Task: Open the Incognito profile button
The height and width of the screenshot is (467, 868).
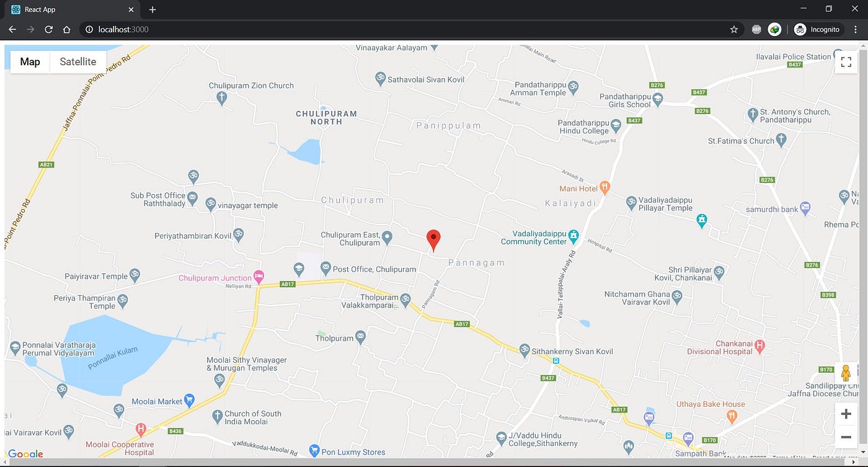Action: [818, 29]
